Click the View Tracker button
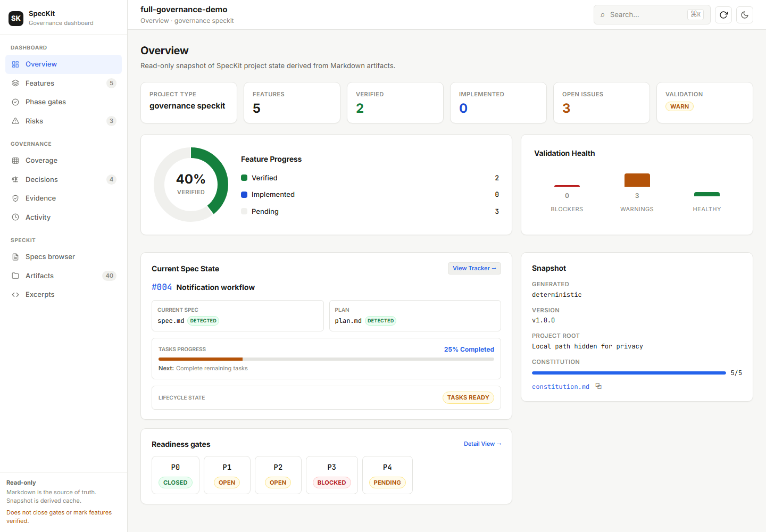This screenshot has width=766, height=532. click(474, 268)
